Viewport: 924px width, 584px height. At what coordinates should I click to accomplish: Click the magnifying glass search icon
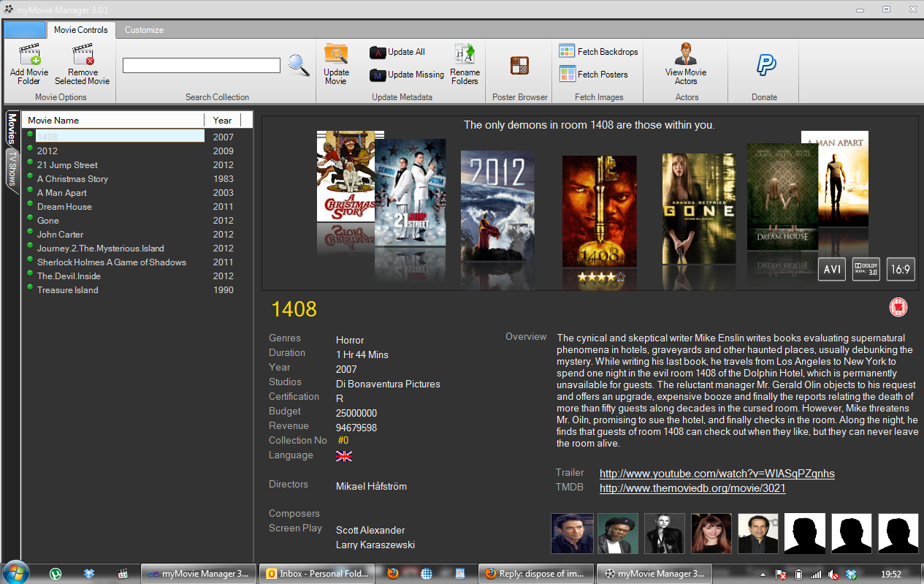click(298, 65)
